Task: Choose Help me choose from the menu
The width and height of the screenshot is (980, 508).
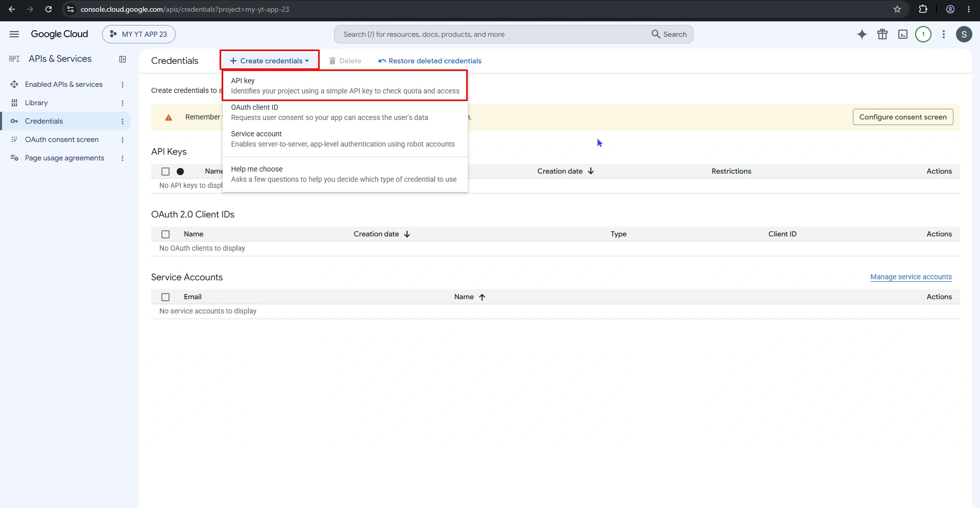Action: pos(345,174)
